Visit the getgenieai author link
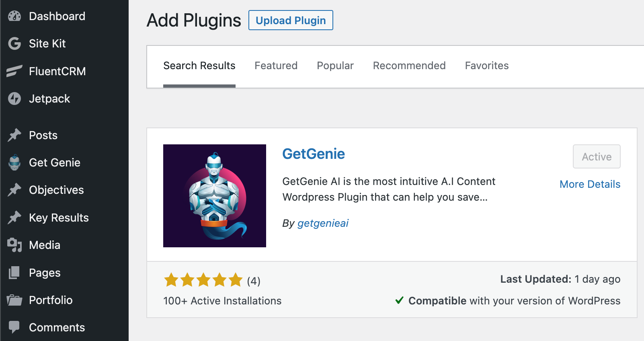 pos(322,223)
